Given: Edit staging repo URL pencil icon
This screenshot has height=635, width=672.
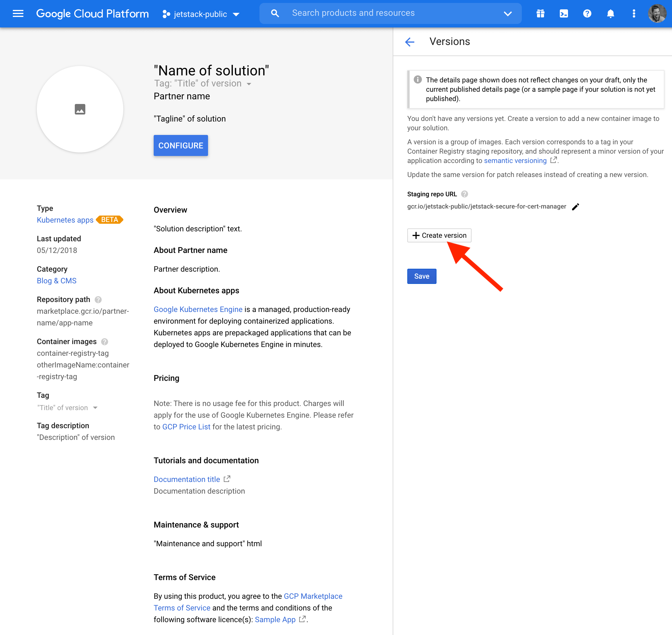Looking at the screenshot, I should click(x=576, y=207).
